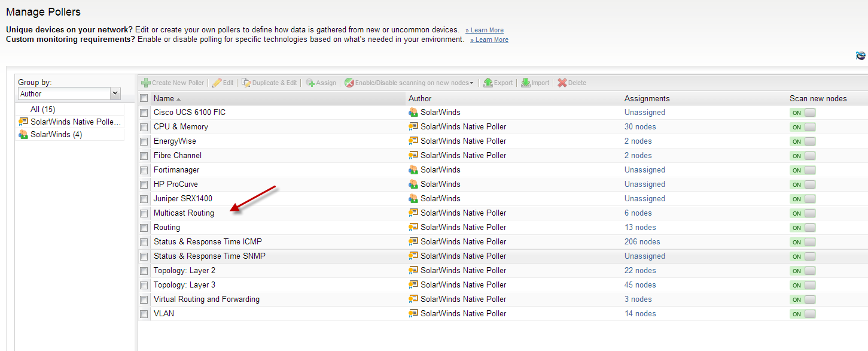Screen dimensions: 868x351
Task: Toggle scan new nodes for HP ProCurve
Action: 802,184
